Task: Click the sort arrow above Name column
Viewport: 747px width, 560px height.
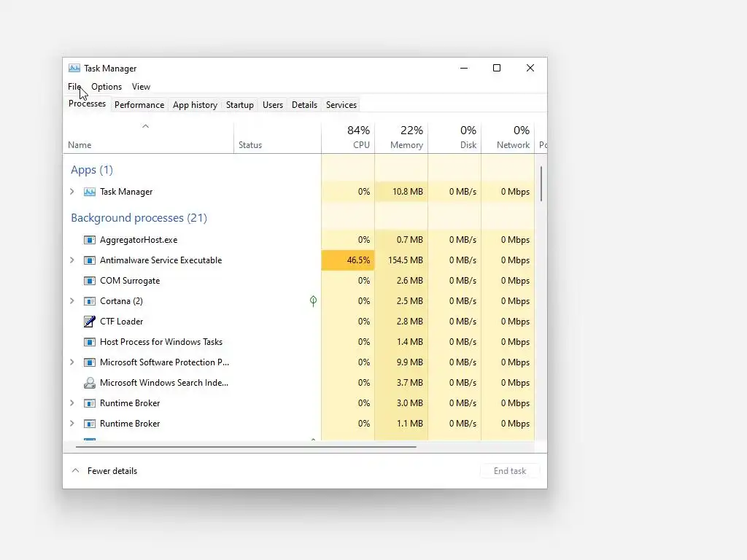Action: [146, 126]
